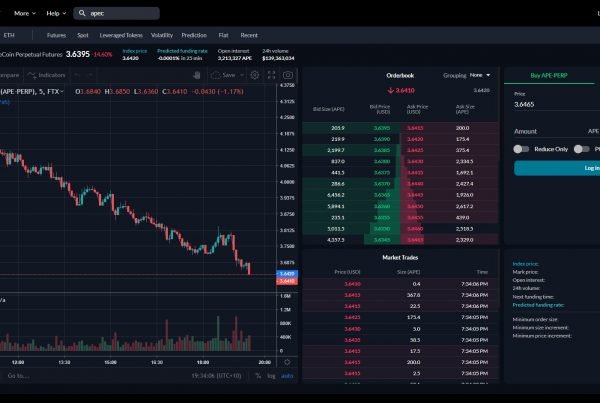Open the Prediction tab

(194, 35)
